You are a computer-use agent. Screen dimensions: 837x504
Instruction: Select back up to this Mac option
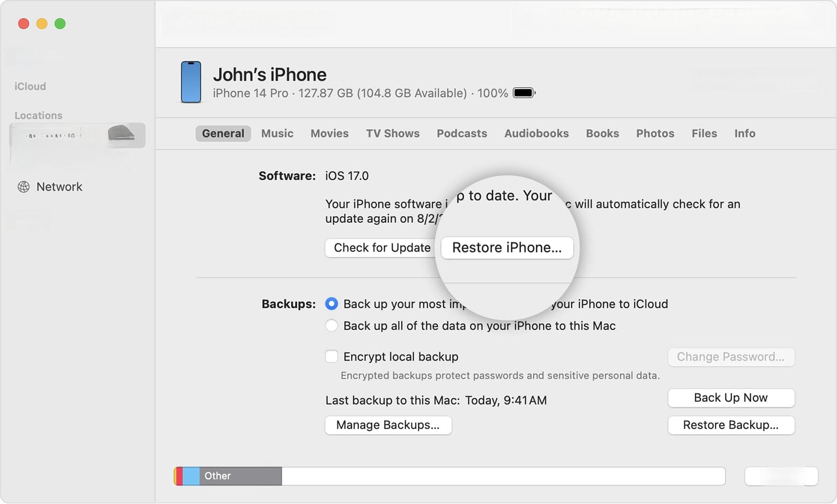point(332,325)
